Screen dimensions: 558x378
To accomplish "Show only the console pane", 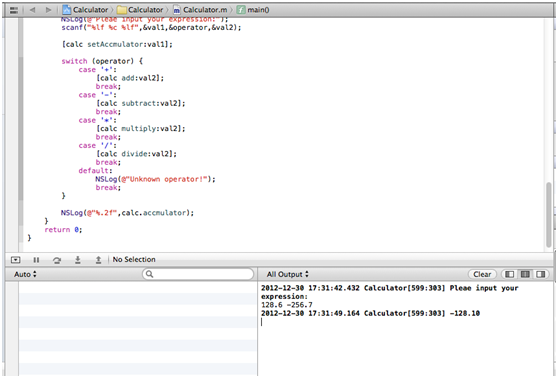I will click(x=541, y=274).
